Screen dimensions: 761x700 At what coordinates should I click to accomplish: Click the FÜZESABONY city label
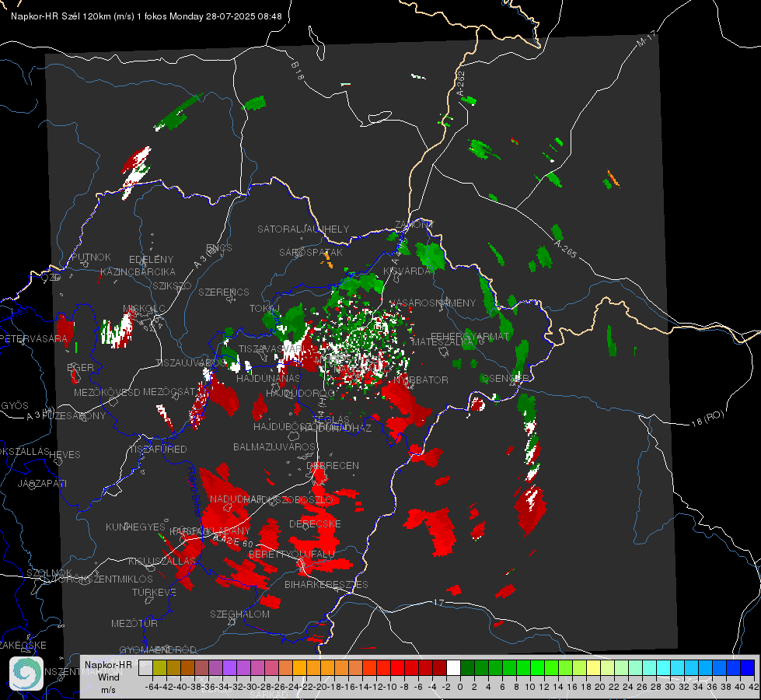(74, 416)
